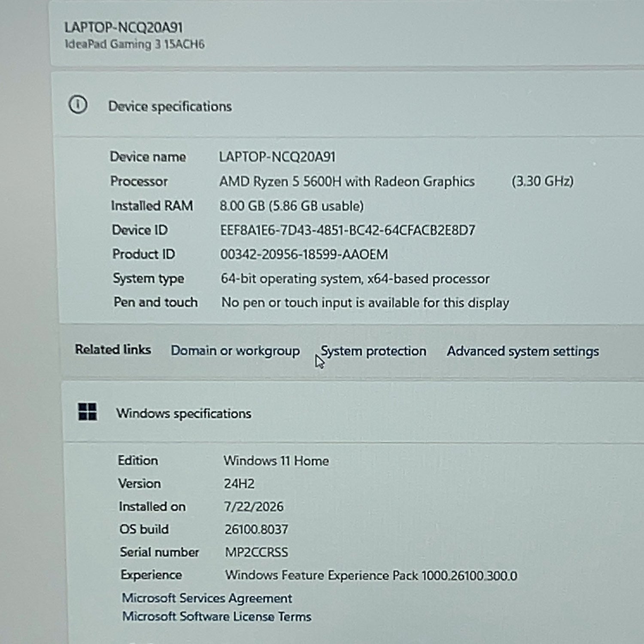Screen dimensions: 644x644
Task: Click the OS build label
Action: click(x=144, y=529)
